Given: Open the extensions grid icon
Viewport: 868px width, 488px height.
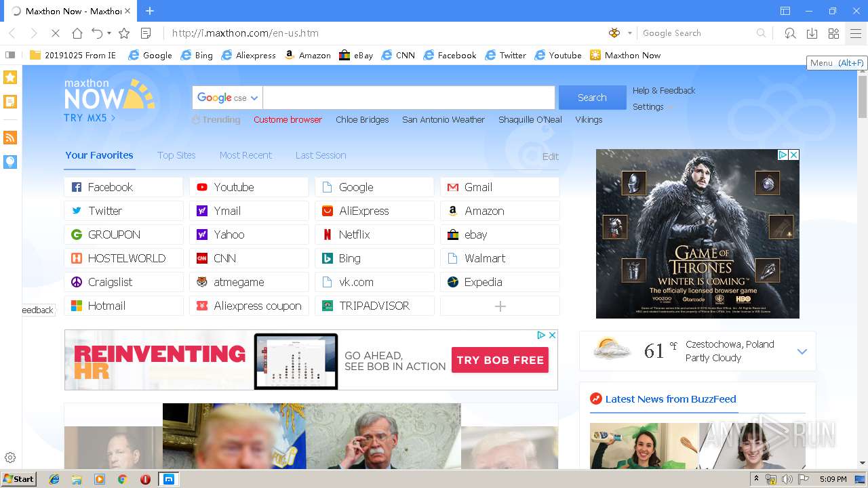Looking at the screenshot, I should point(833,33).
